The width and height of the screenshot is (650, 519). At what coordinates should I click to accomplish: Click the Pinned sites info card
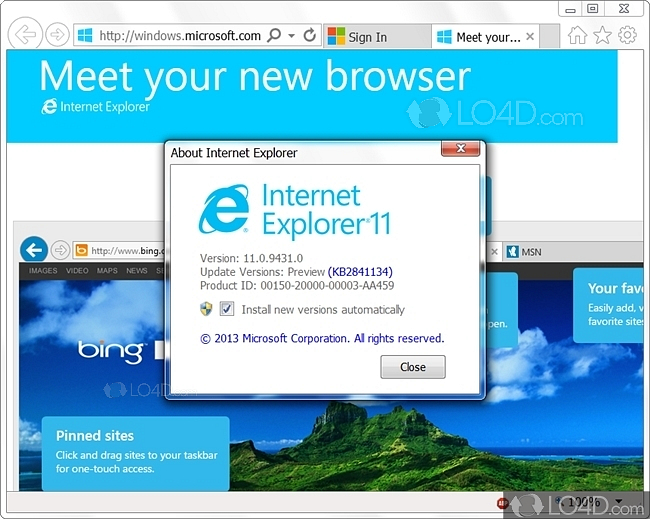click(x=136, y=454)
